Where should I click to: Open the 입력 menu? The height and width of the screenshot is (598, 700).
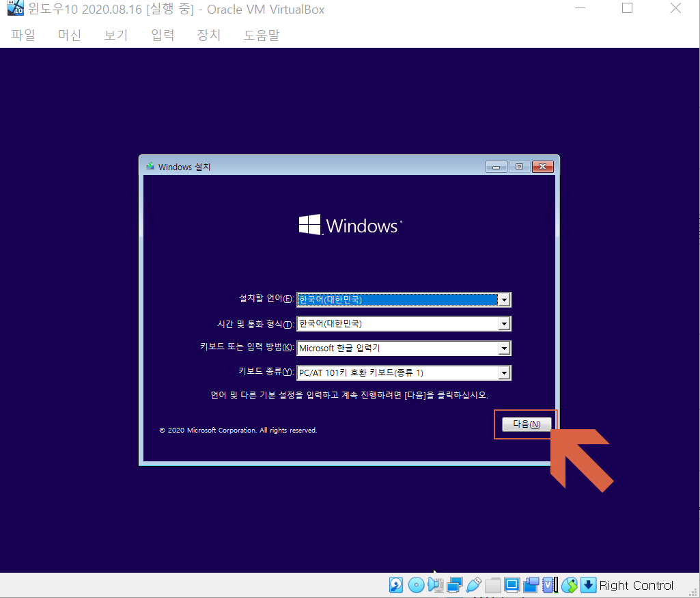click(163, 35)
